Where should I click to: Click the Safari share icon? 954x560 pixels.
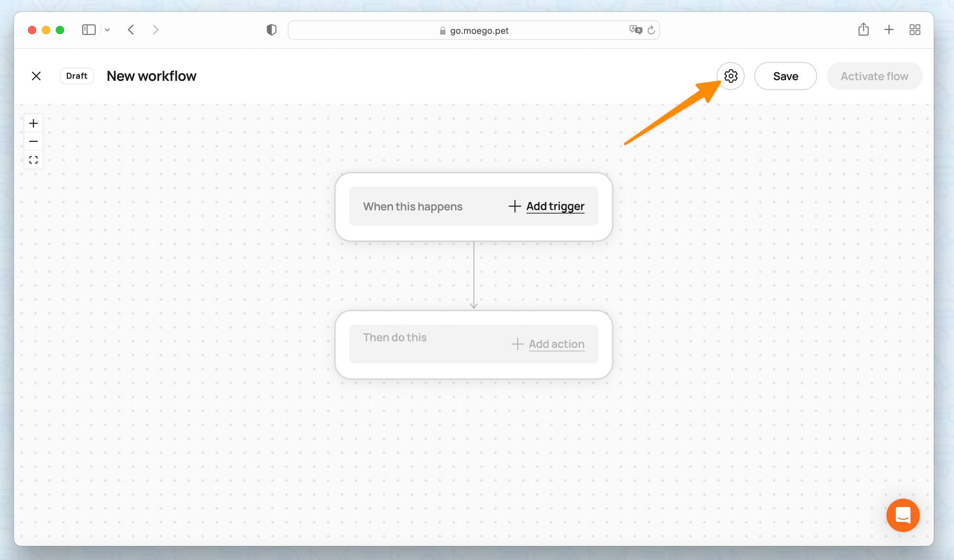pyautogui.click(x=863, y=30)
